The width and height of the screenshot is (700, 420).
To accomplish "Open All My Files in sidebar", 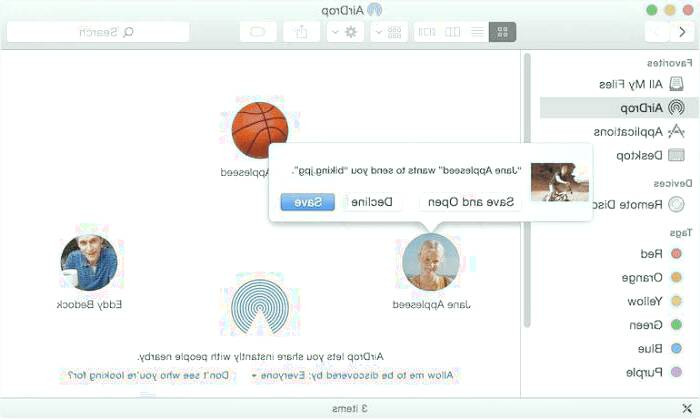I will tap(641, 84).
